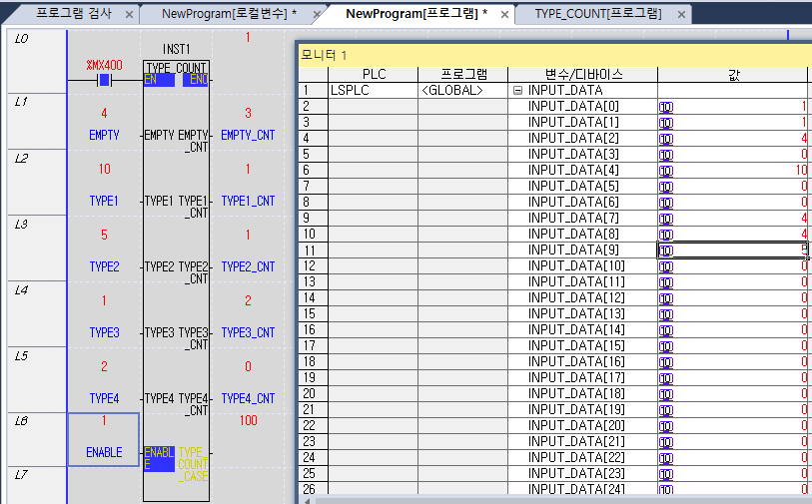Select the INPUT_DATA[9] value cell
This screenshot has height=504, width=812.
pos(732,251)
